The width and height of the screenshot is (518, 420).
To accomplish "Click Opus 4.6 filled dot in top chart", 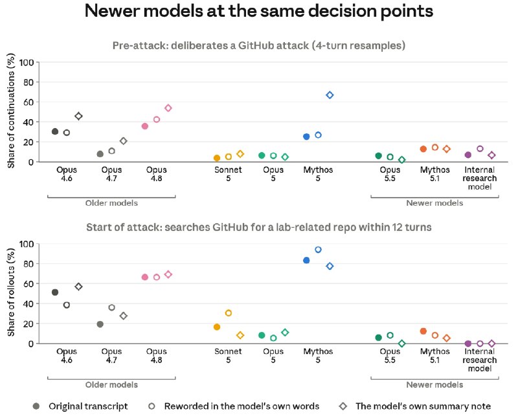I will (55, 131).
